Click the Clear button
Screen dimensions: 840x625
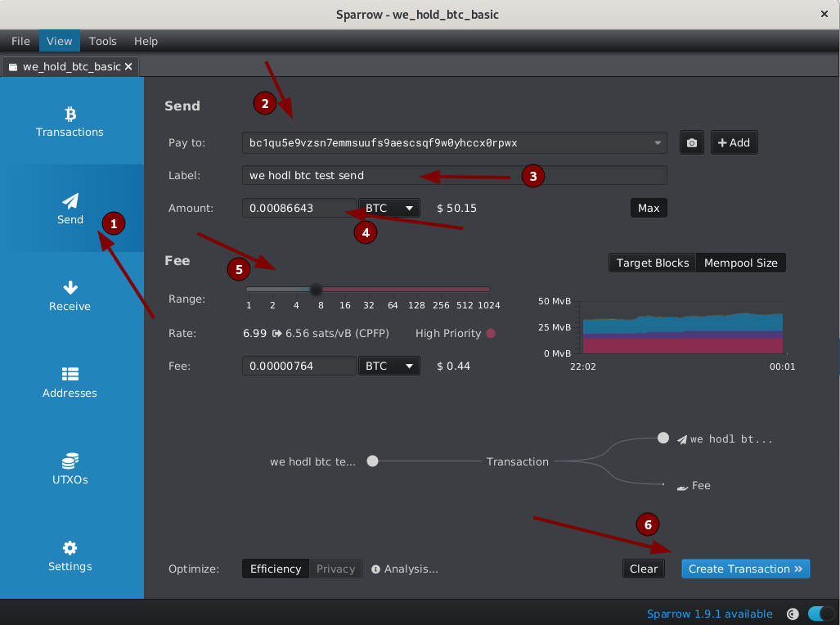(x=644, y=569)
